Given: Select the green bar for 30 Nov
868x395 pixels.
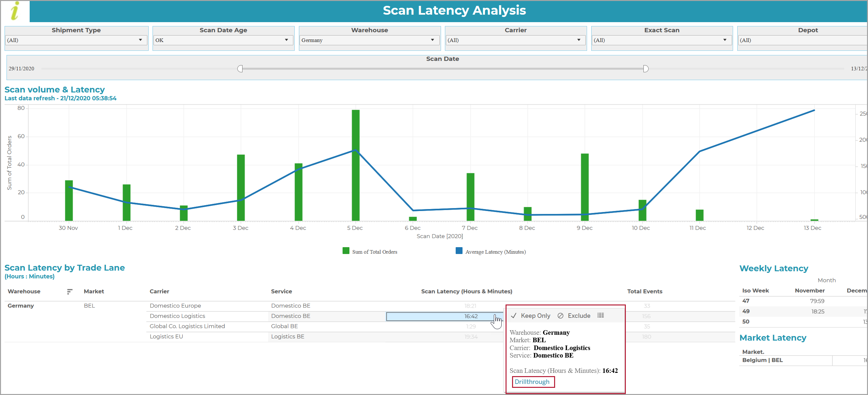Looking at the screenshot, I should coord(69,201).
